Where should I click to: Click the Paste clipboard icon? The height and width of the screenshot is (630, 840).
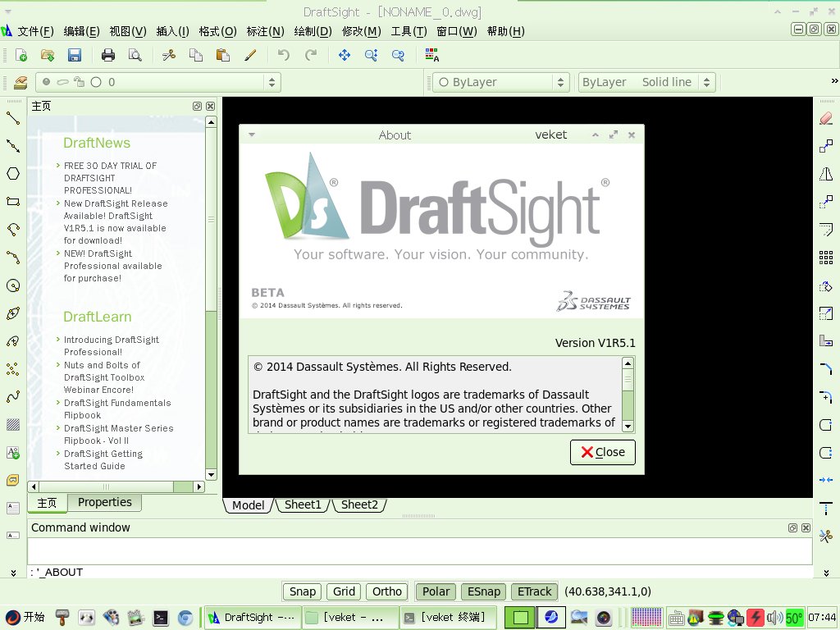(223, 55)
